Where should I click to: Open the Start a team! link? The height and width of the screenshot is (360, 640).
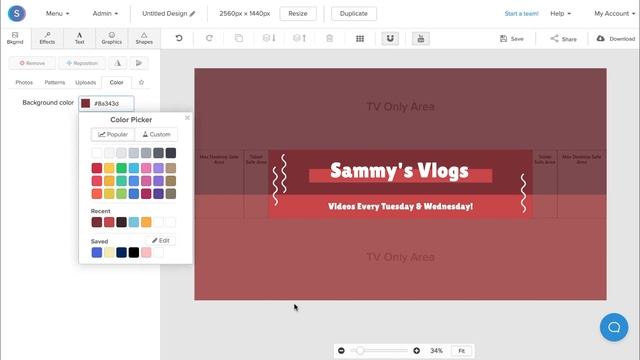click(x=521, y=13)
